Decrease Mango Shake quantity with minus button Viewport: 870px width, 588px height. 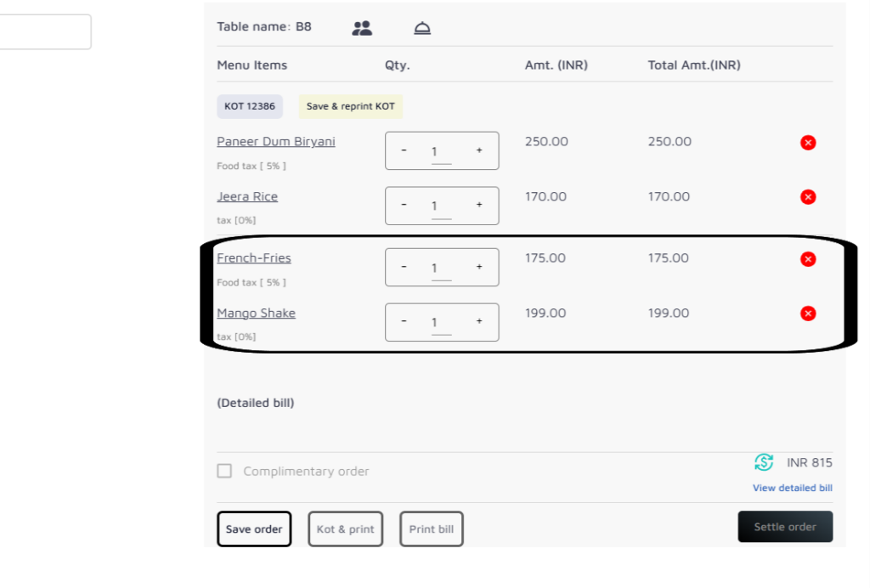pos(404,321)
